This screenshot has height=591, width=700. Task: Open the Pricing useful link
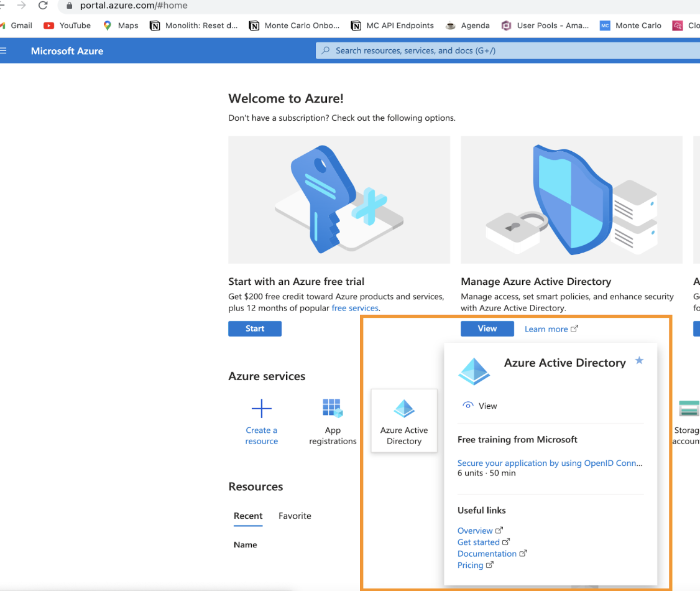pyautogui.click(x=475, y=565)
